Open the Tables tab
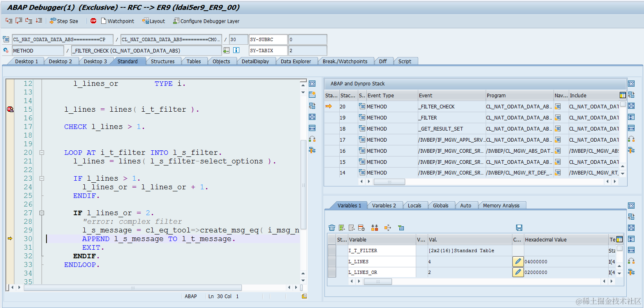The height and width of the screenshot is (308, 644). (194, 61)
